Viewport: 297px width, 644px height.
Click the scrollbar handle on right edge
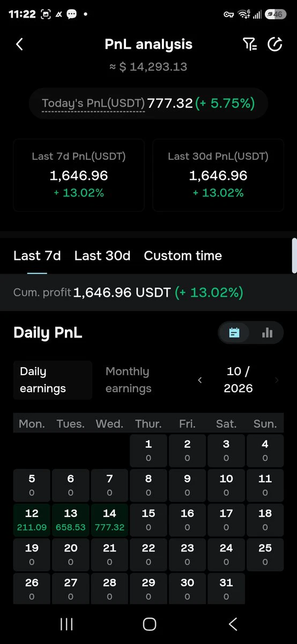294,256
